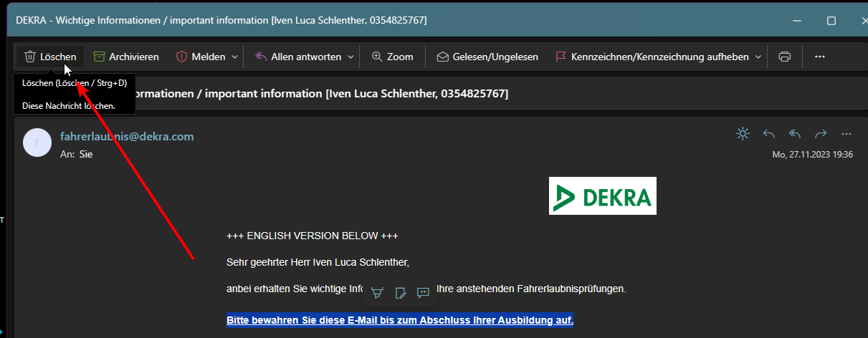The height and width of the screenshot is (338, 868).
Task: Click the highlighter icon in the floating toolbar
Action: (x=377, y=292)
